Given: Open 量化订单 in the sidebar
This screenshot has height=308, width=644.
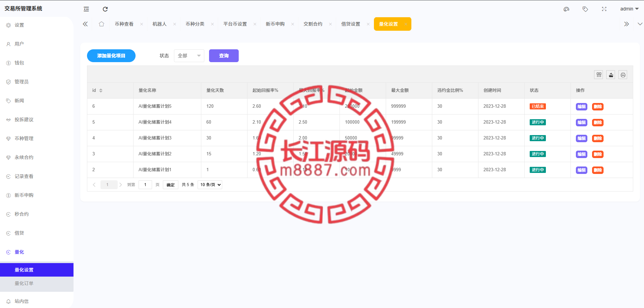Looking at the screenshot, I should 37,283.
